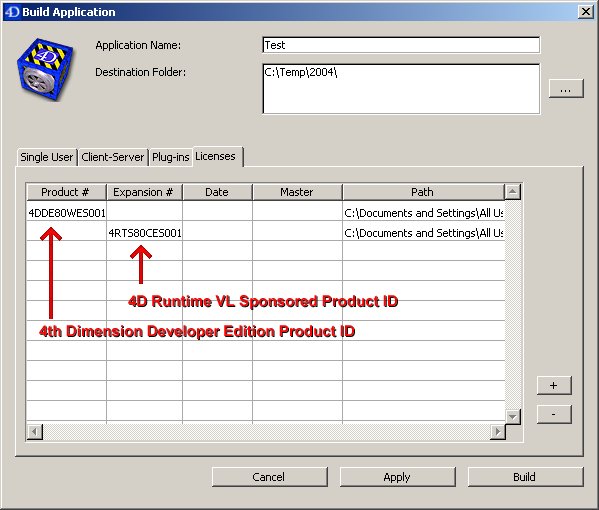This screenshot has width=599, height=510.
Task: Click the Apply button
Action: pyautogui.click(x=398, y=477)
